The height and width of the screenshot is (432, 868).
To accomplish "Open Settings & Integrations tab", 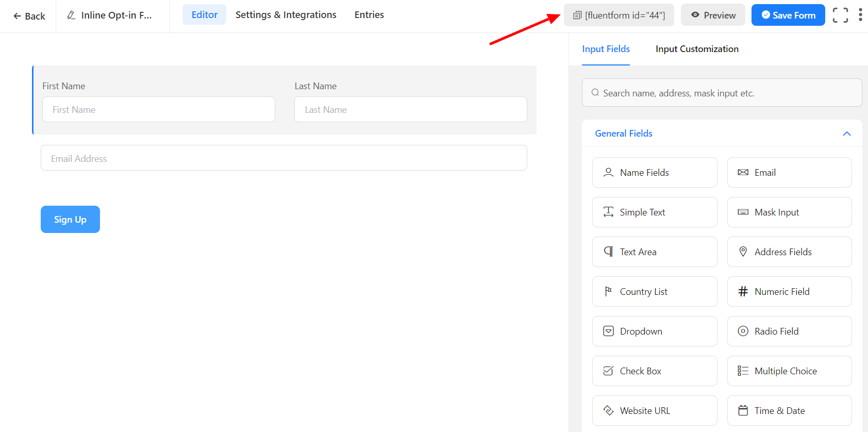I will pyautogui.click(x=286, y=15).
